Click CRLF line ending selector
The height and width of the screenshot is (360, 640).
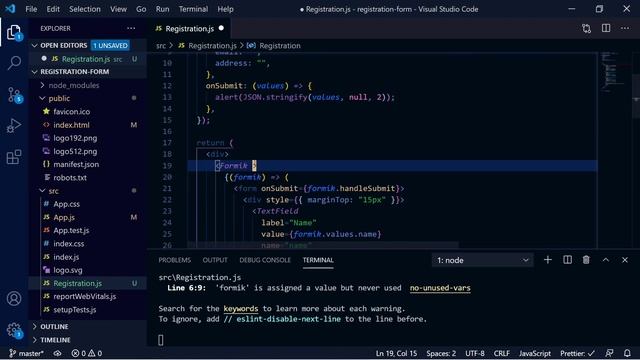click(502, 353)
